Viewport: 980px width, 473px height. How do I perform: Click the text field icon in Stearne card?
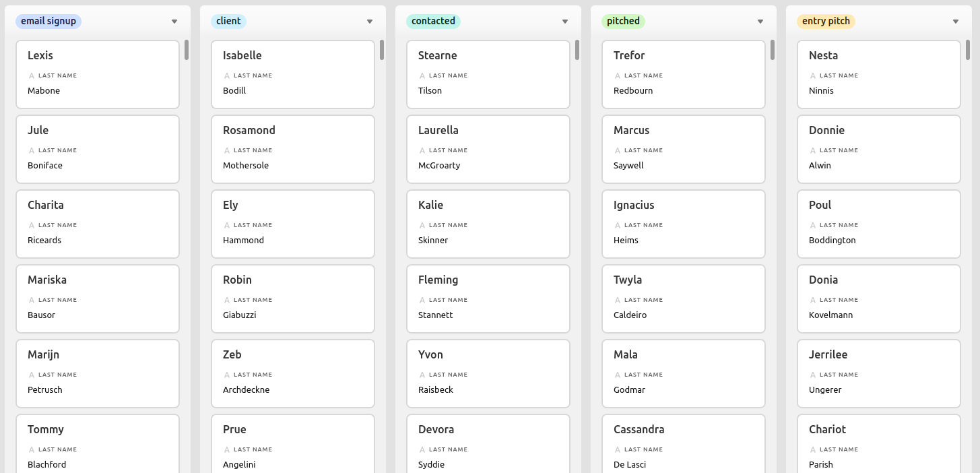pyautogui.click(x=422, y=76)
